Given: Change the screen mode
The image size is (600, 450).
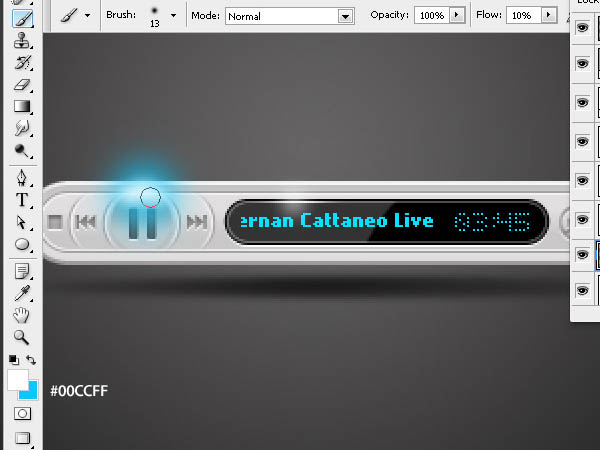Looking at the screenshot, I should pyautogui.click(x=23, y=438).
